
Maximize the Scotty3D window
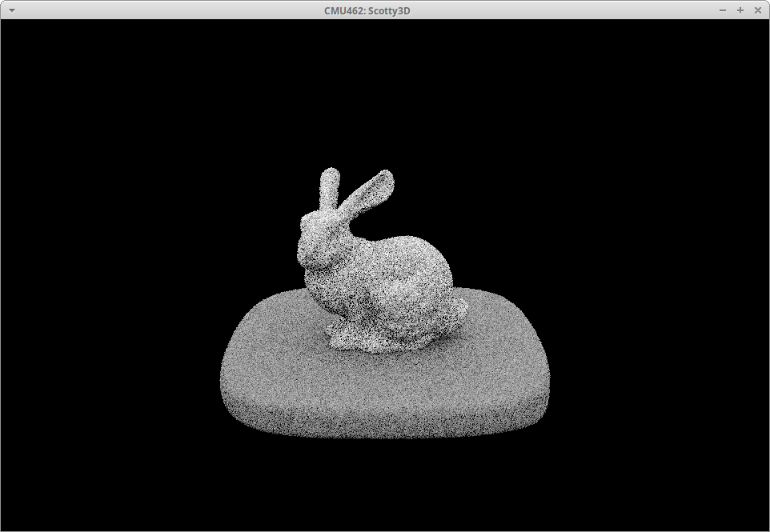tap(740, 10)
